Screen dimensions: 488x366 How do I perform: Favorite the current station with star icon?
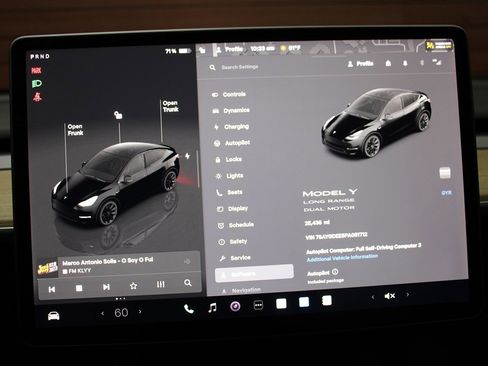[133, 286]
